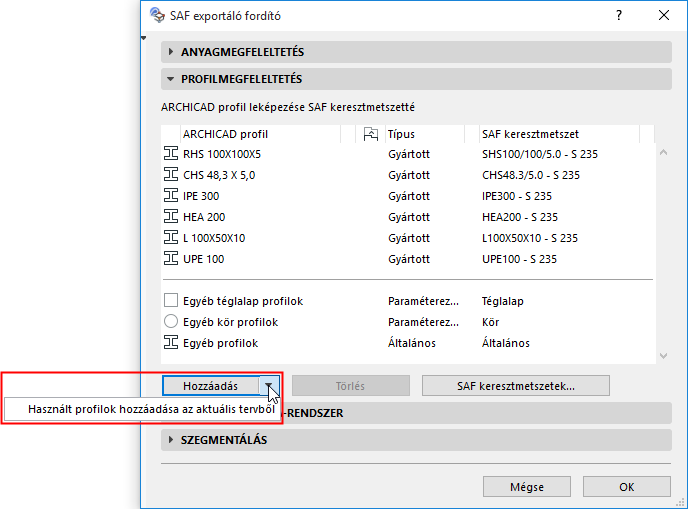Click the Egyéb kör profilok circle icon

click(170, 322)
